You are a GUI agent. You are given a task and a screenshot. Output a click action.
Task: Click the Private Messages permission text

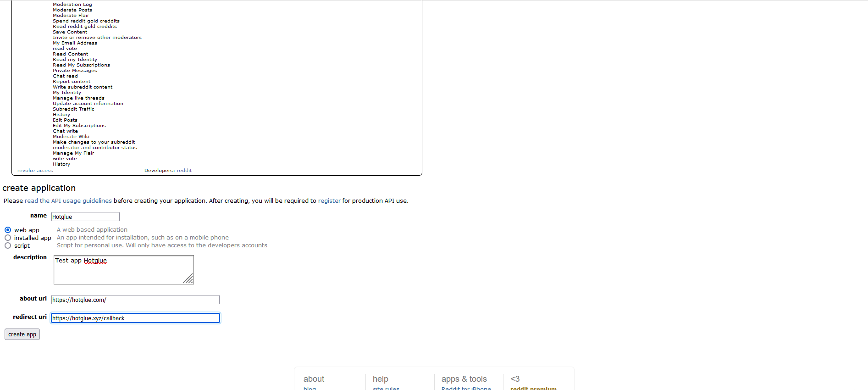pyautogui.click(x=75, y=71)
